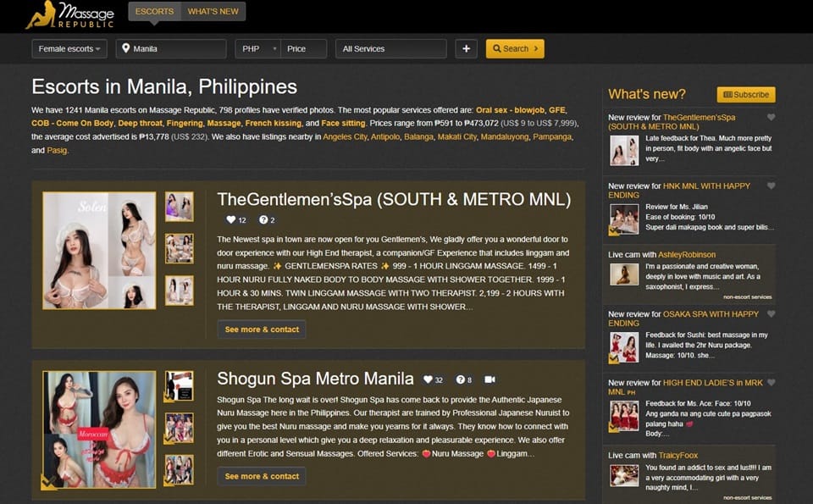The width and height of the screenshot is (813, 504).
Task: Open the Mandaluyong nearby link
Action: coord(505,137)
